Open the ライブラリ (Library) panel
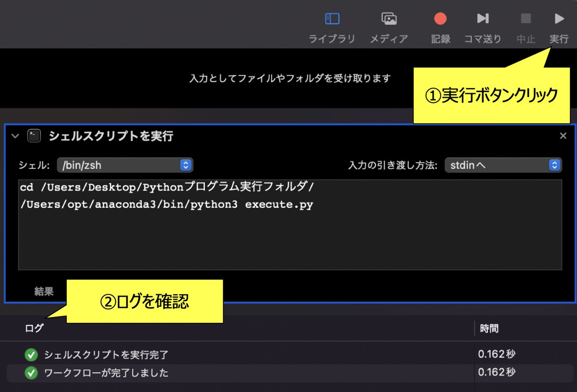This screenshot has width=577, height=392. click(x=332, y=19)
